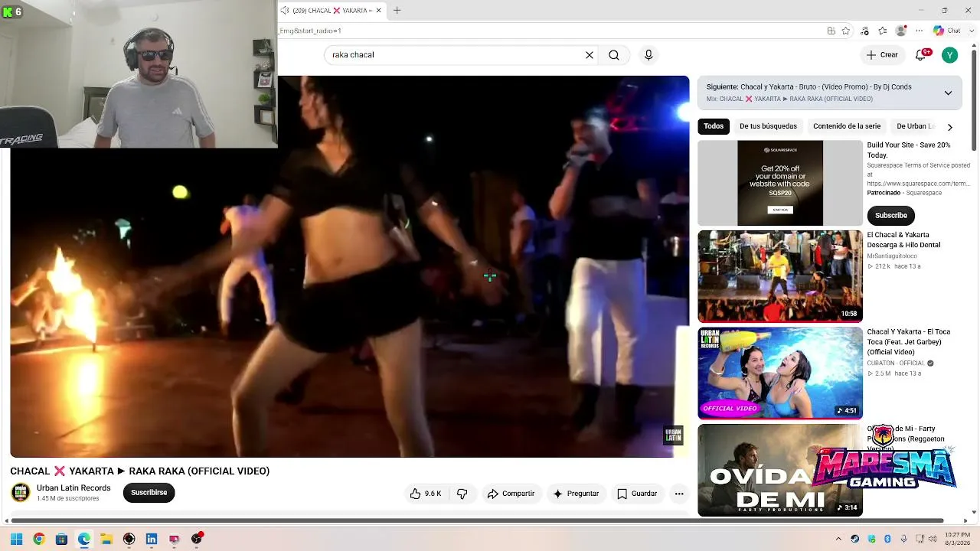Image resolution: width=980 pixels, height=551 pixels.
Task: Save the video with Guardar
Action: tap(637, 494)
